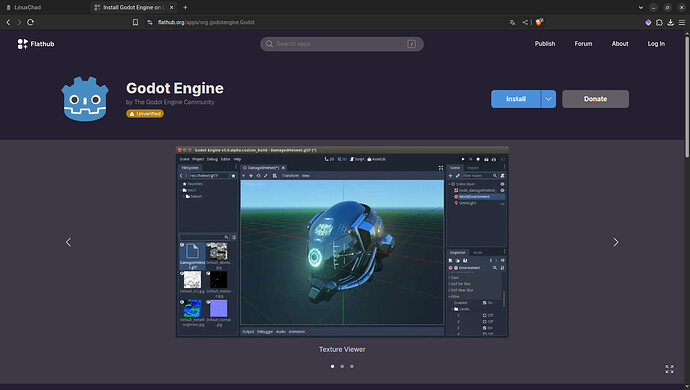This screenshot has width=690, height=390.
Task: Select the Install Godot Engine tab
Action: tap(133, 7)
